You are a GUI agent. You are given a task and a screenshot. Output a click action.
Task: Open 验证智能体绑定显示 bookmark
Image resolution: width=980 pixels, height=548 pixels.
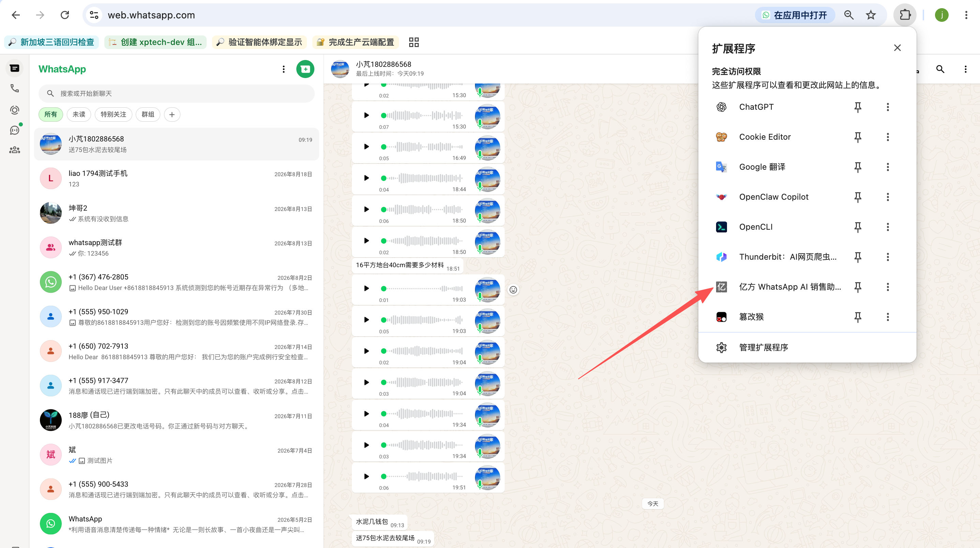pos(259,42)
